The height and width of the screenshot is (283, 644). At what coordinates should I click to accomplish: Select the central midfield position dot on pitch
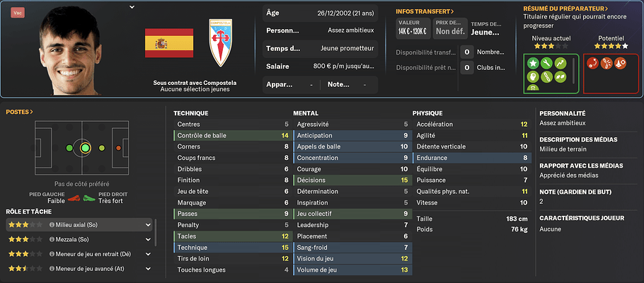(85, 148)
